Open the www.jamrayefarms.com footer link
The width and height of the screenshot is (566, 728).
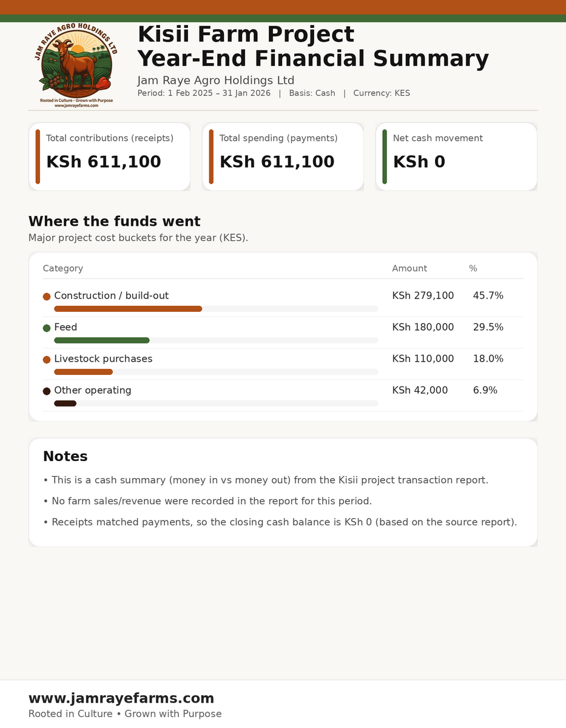pyautogui.click(x=121, y=698)
